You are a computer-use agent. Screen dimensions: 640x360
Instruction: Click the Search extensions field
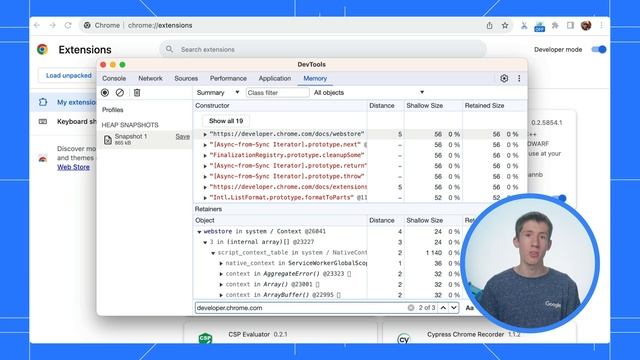323,49
